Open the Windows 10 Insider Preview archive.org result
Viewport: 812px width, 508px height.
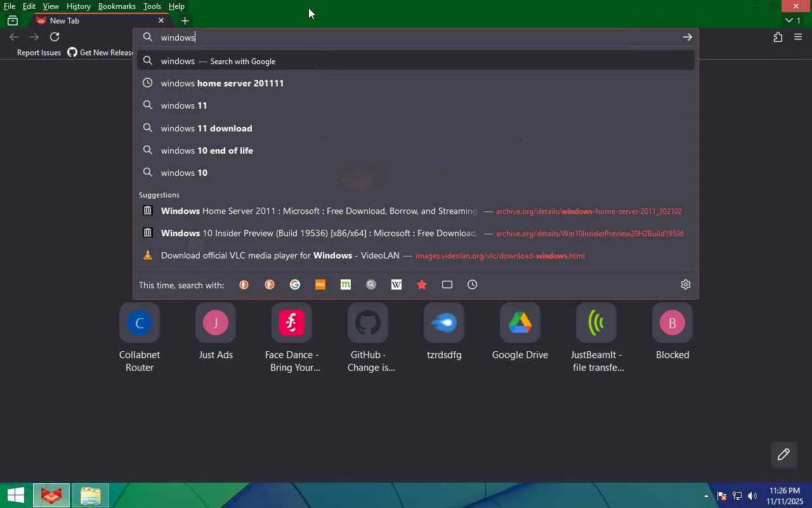pyautogui.click(x=416, y=233)
